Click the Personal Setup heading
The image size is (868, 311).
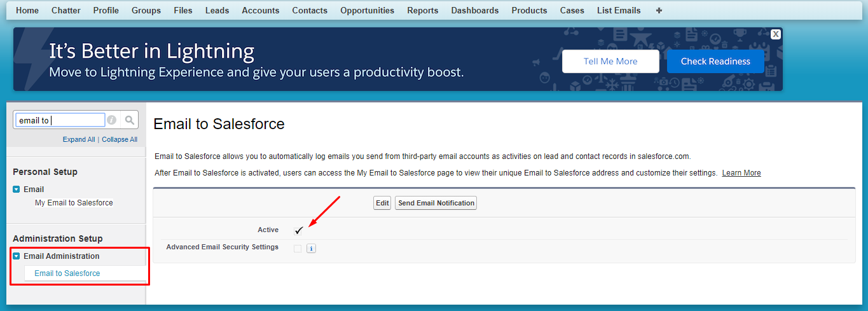coord(45,172)
